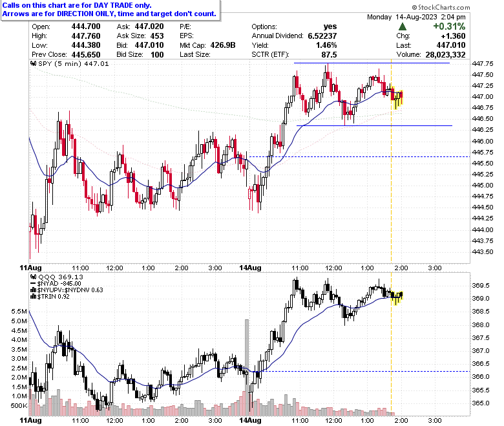The image size is (504, 426).
Task: Click the 443.50 price axis label
Action: [483, 251]
